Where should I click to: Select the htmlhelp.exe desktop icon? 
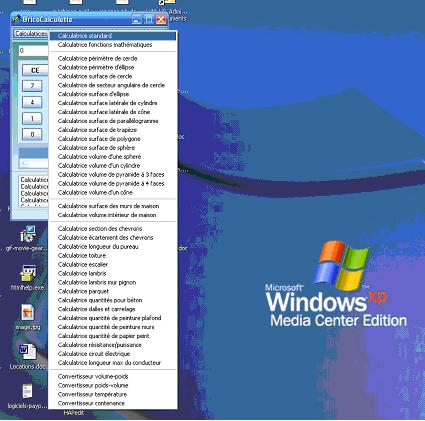[28, 273]
